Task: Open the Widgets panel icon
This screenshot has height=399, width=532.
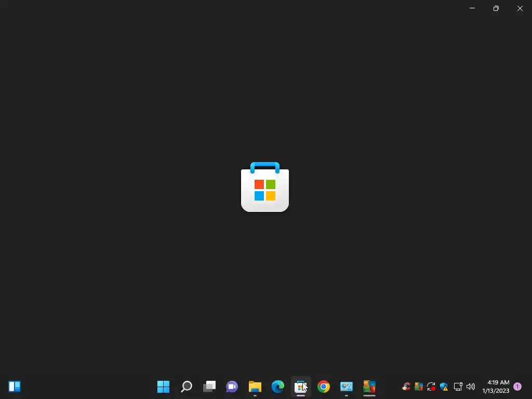Action: click(x=15, y=387)
